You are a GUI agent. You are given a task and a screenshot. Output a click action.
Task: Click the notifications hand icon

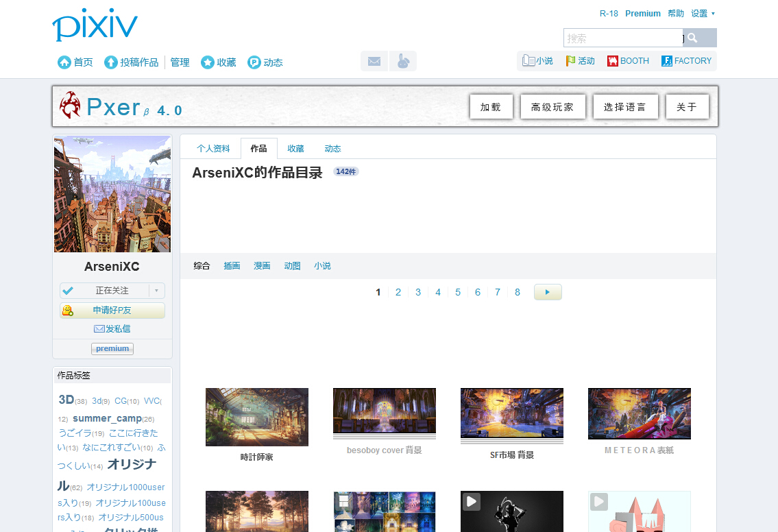(403, 61)
